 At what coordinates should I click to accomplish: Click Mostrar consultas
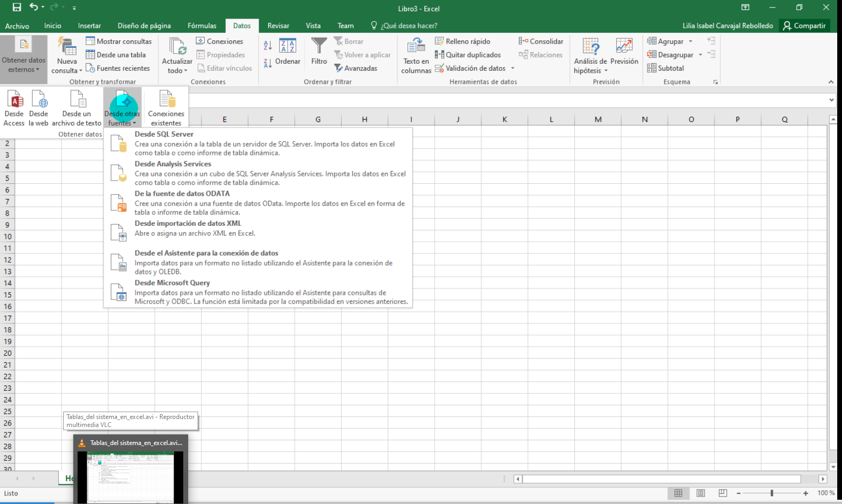point(118,41)
